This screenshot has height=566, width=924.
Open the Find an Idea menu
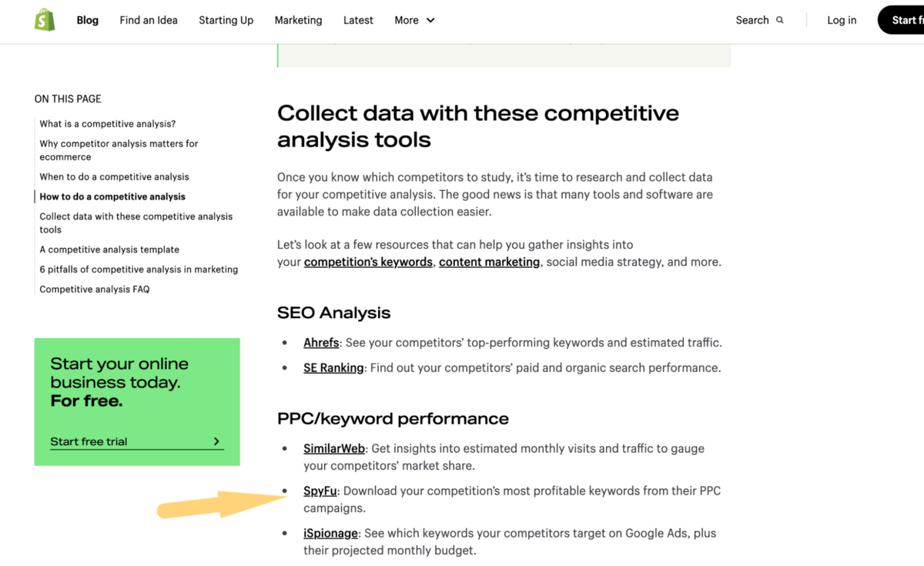coord(149,21)
